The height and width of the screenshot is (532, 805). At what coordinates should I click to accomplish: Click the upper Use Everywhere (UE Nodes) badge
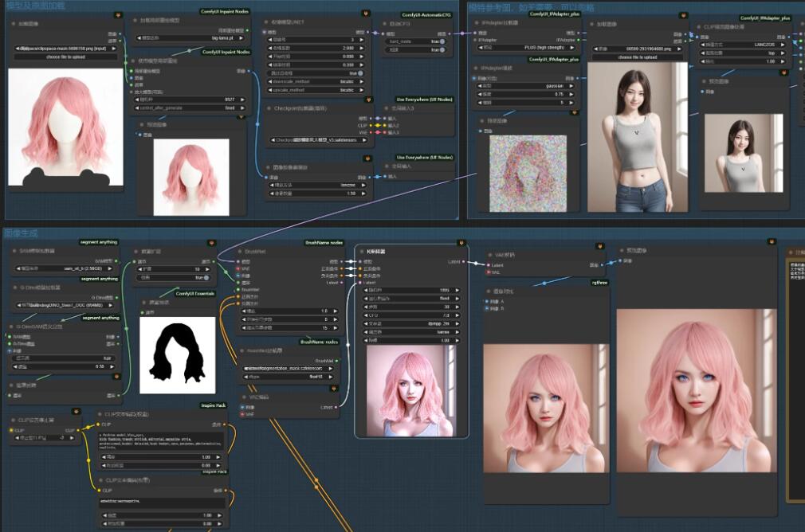pyautogui.click(x=425, y=100)
